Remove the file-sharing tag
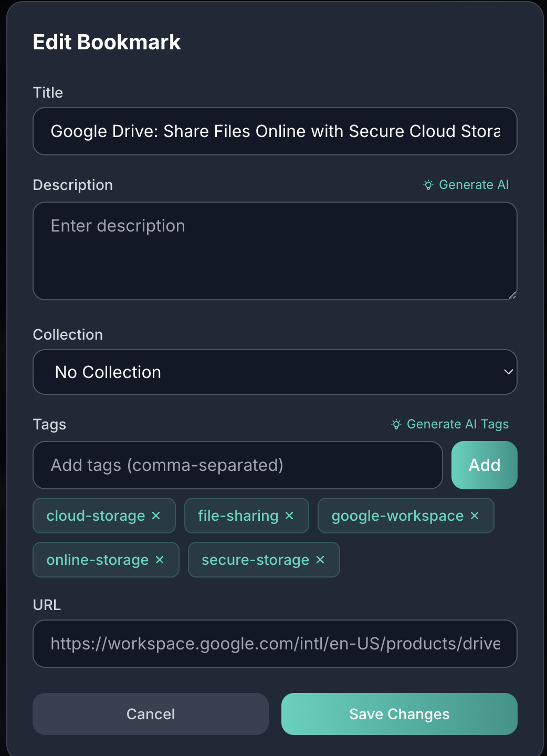Viewport: 547px width, 756px height. click(288, 516)
